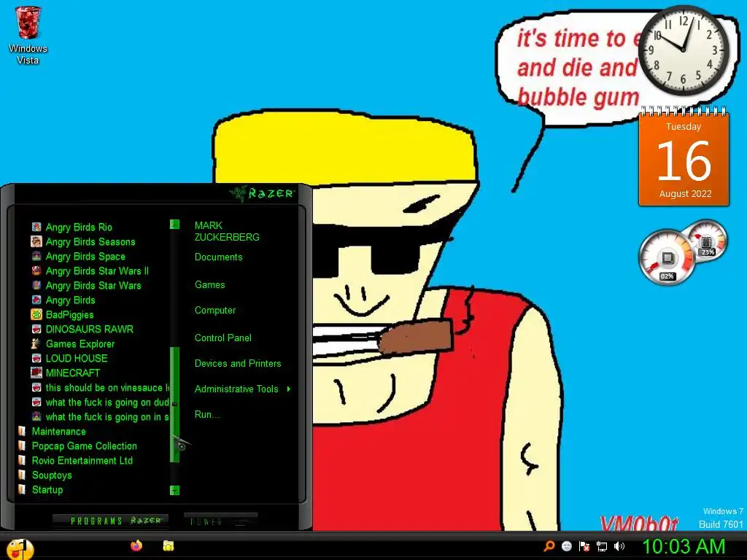Click the MINECRAFT program icon
This screenshot has width=747, height=560.
(x=36, y=373)
